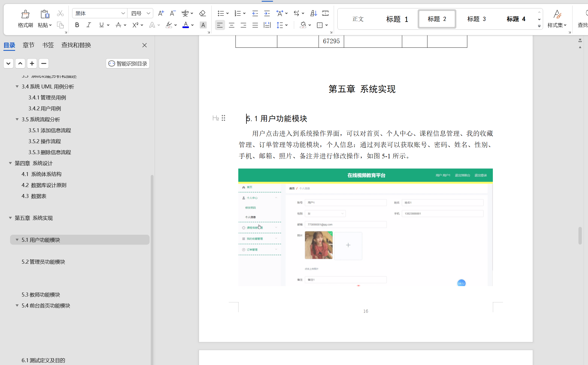
Task: Toggle left alignment button
Action: tap(220, 25)
